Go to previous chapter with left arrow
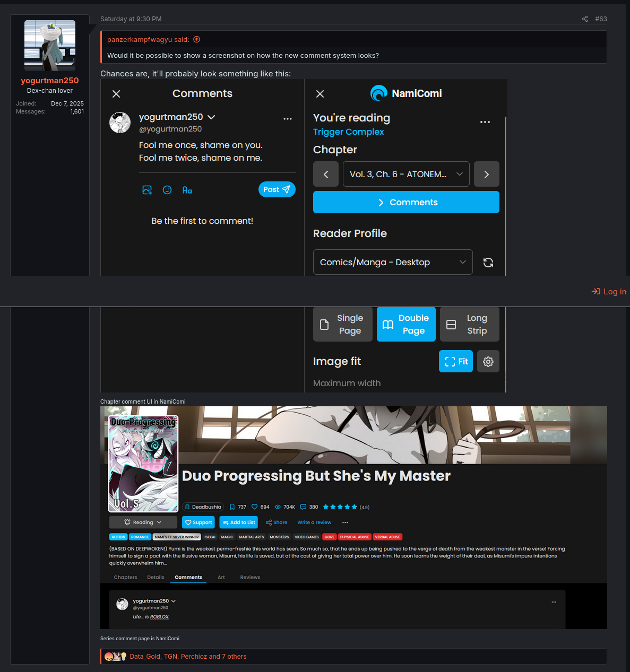This screenshot has height=672, width=630. [326, 174]
